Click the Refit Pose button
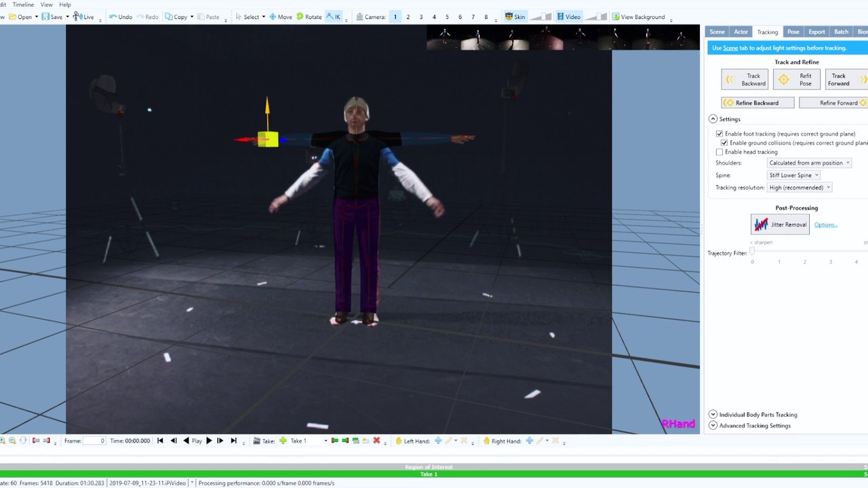The height and width of the screenshot is (488, 868). pyautogui.click(x=797, y=79)
